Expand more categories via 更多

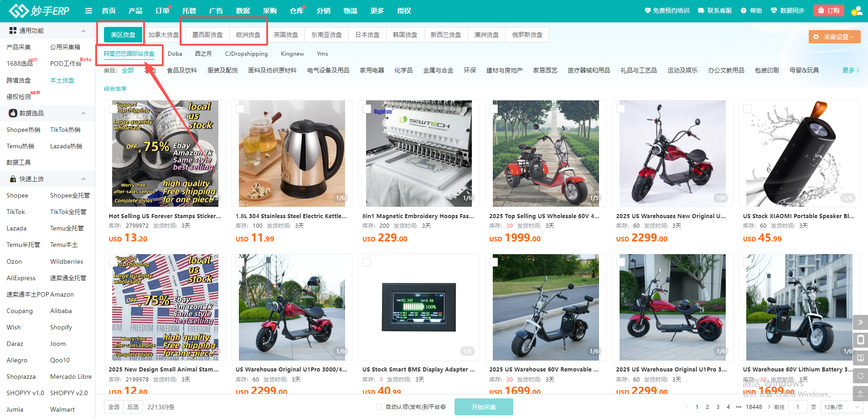click(851, 70)
